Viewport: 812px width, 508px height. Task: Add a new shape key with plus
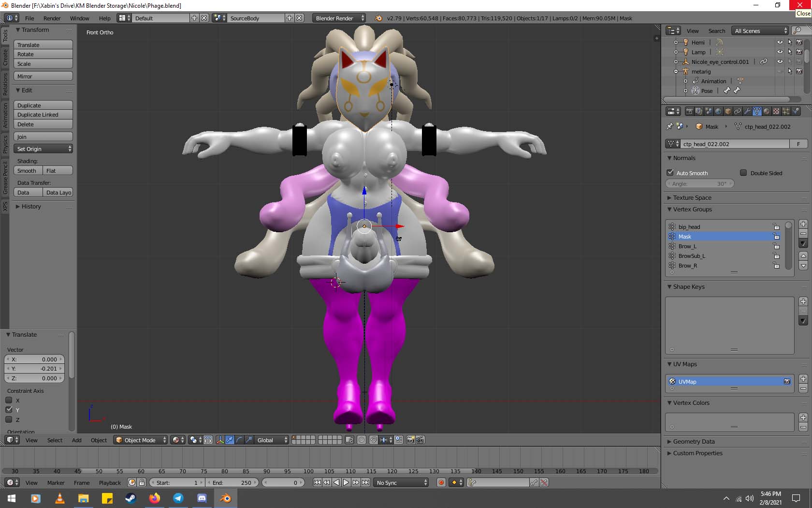click(x=803, y=301)
